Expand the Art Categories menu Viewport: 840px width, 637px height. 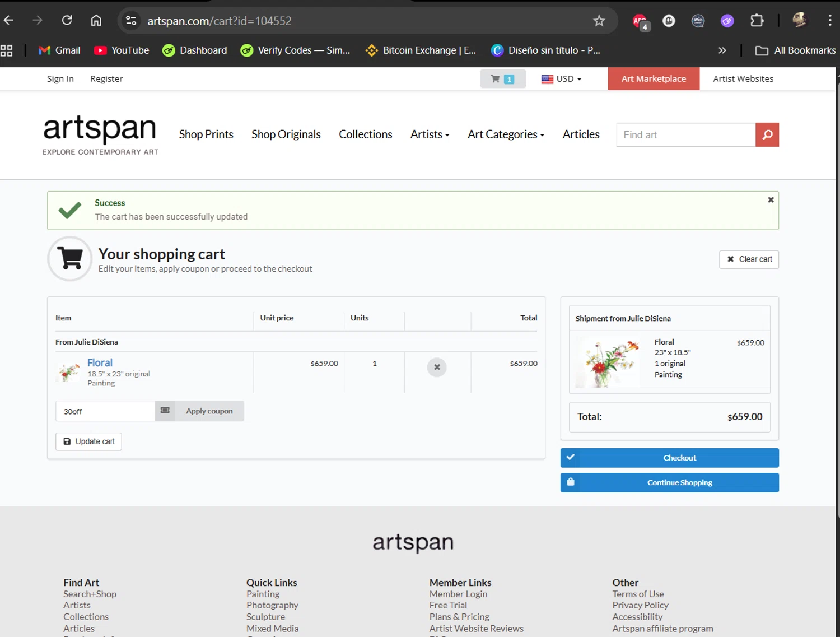506,134
